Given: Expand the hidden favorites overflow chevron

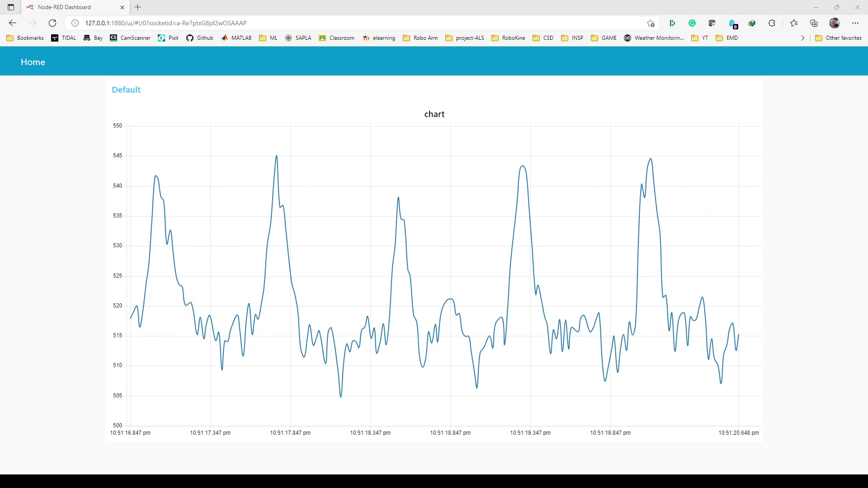Looking at the screenshot, I should [x=802, y=38].
